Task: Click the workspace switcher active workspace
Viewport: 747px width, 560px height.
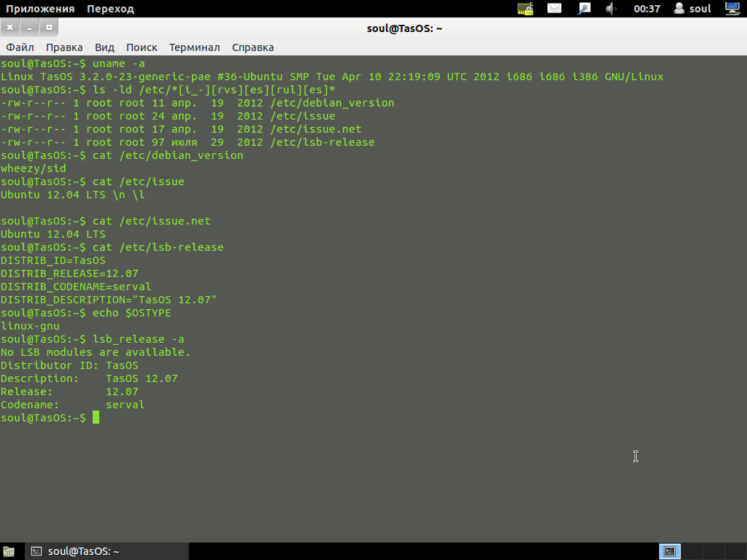Action: [670, 551]
